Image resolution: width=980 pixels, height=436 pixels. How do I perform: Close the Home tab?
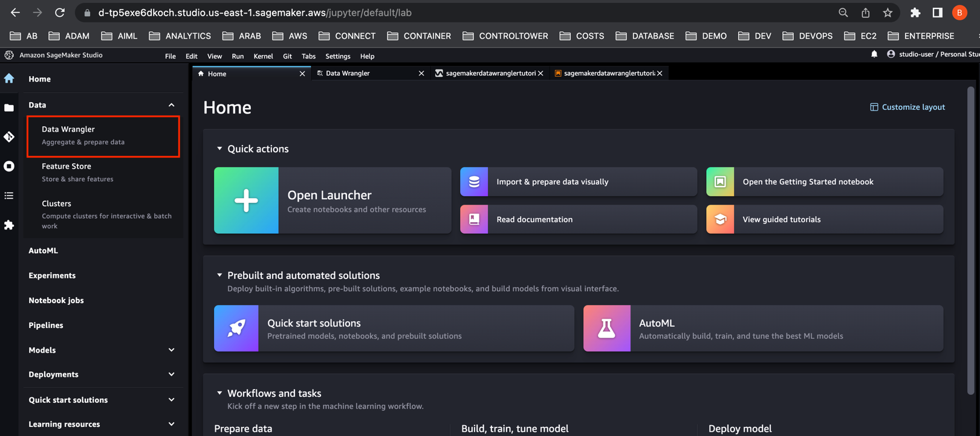click(x=302, y=74)
